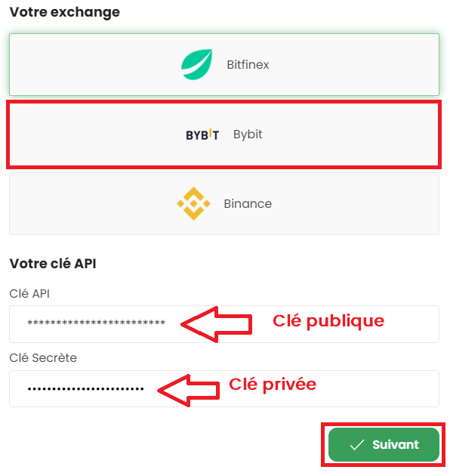Click the Bitfinex green leaf logo
This screenshot has width=450, height=476.
[x=196, y=64]
